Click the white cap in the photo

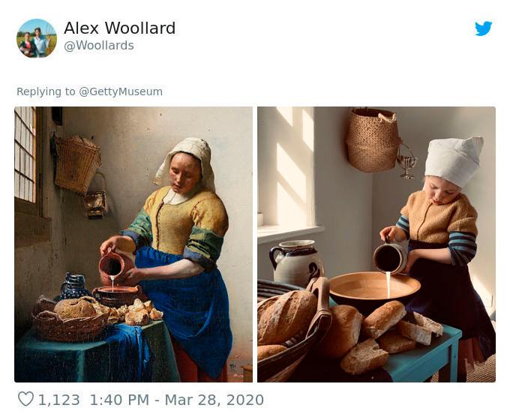point(454,161)
